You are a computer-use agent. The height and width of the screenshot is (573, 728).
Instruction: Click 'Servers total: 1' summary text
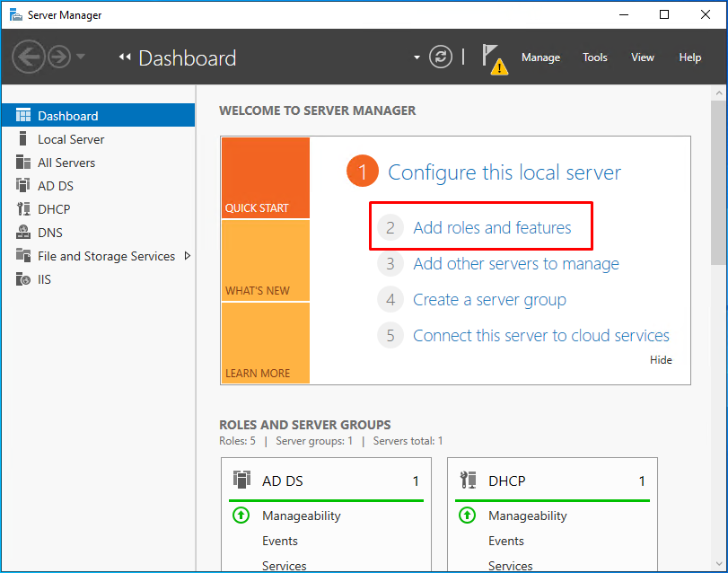coord(408,441)
